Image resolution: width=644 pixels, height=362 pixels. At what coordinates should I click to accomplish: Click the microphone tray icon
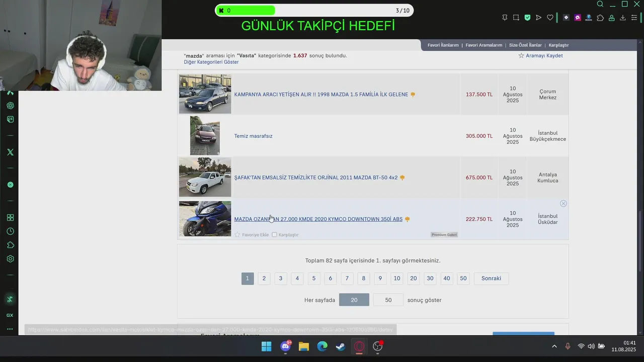(568, 346)
